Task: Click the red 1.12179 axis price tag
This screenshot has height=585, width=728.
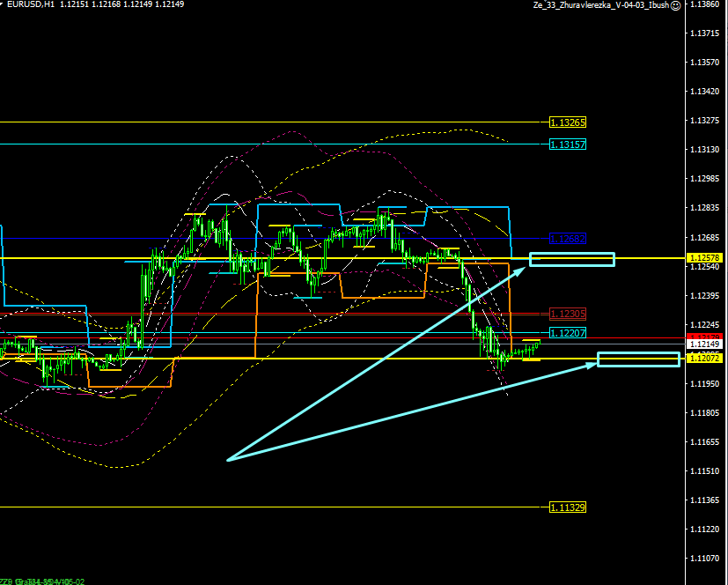Action: [x=705, y=337]
